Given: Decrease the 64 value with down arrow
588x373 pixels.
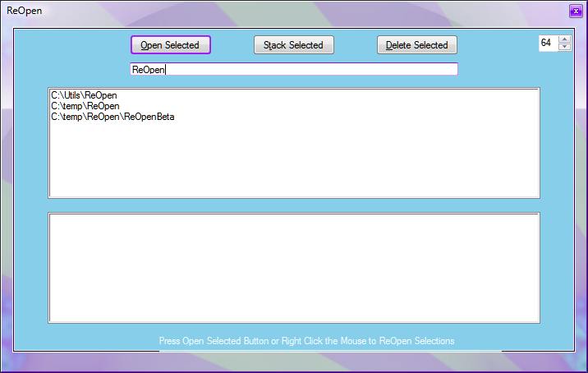Looking at the screenshot, I should coord(564,47).
